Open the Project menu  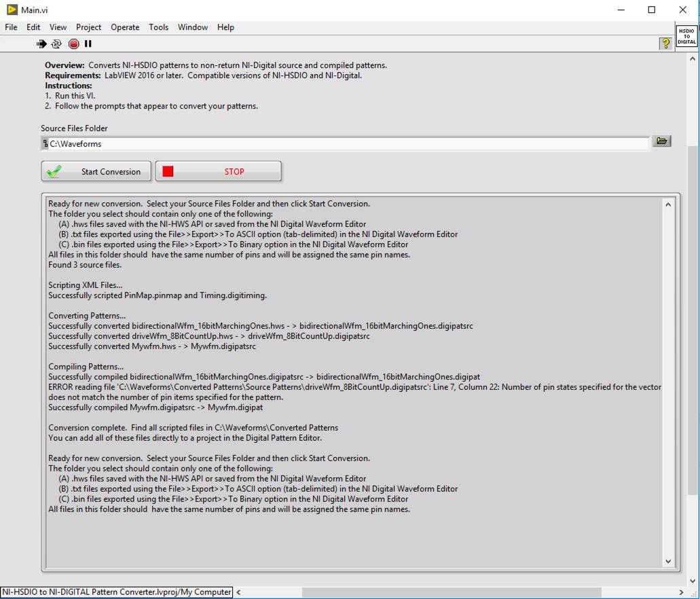(x=88, y=27)
